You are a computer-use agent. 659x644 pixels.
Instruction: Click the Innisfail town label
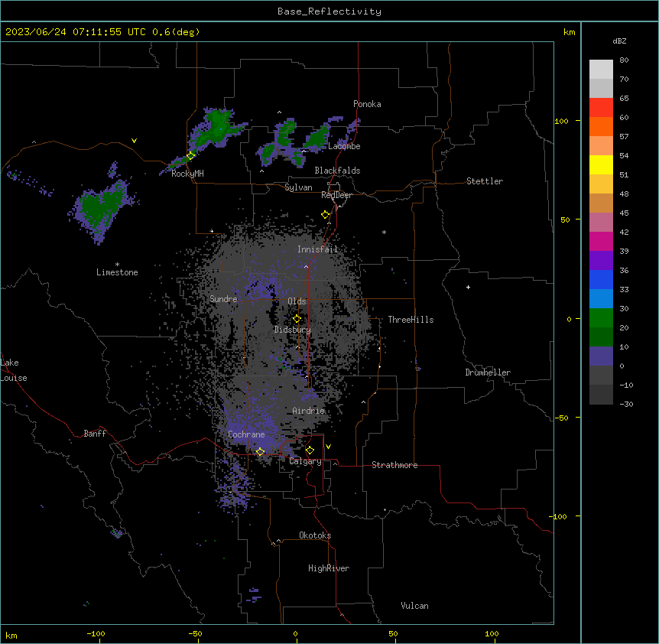point(317,249)
